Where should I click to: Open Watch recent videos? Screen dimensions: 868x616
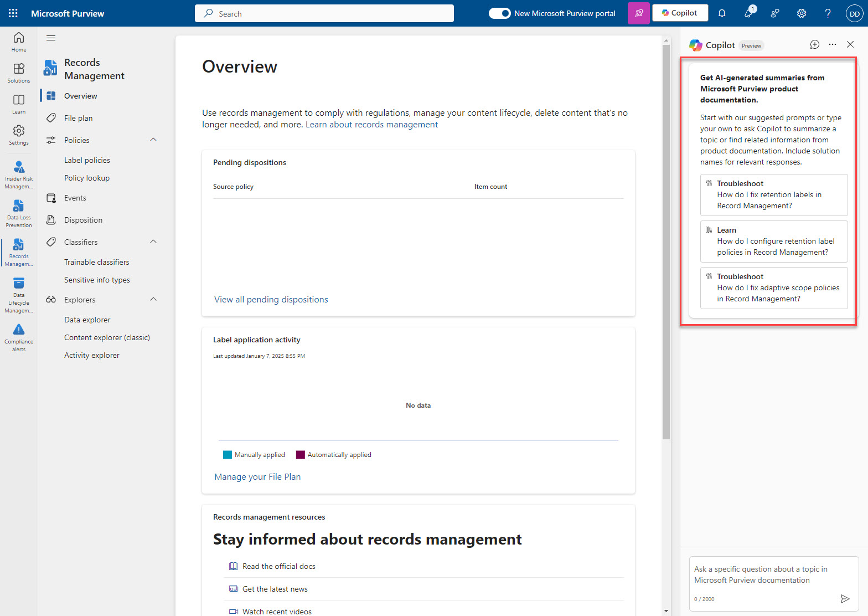[277, 612]
